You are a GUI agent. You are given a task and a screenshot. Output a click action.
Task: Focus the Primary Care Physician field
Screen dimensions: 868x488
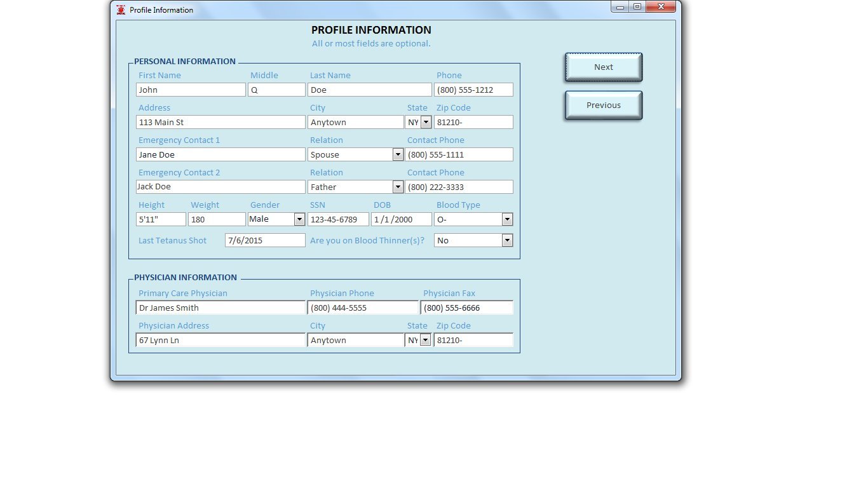pos(220,308)
